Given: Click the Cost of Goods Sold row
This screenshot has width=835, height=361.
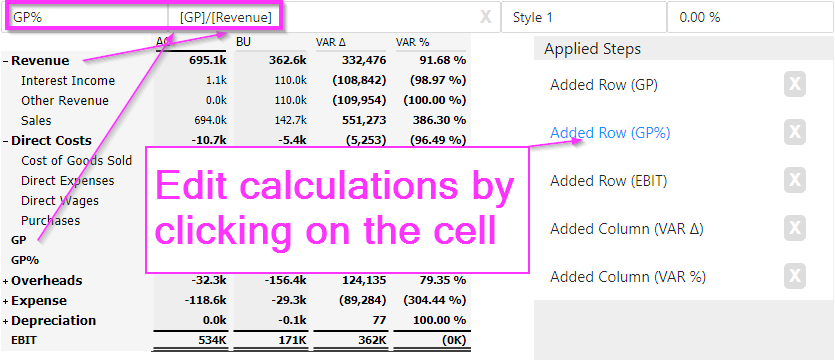Looking at the screenshot, I should coord(76,161).
